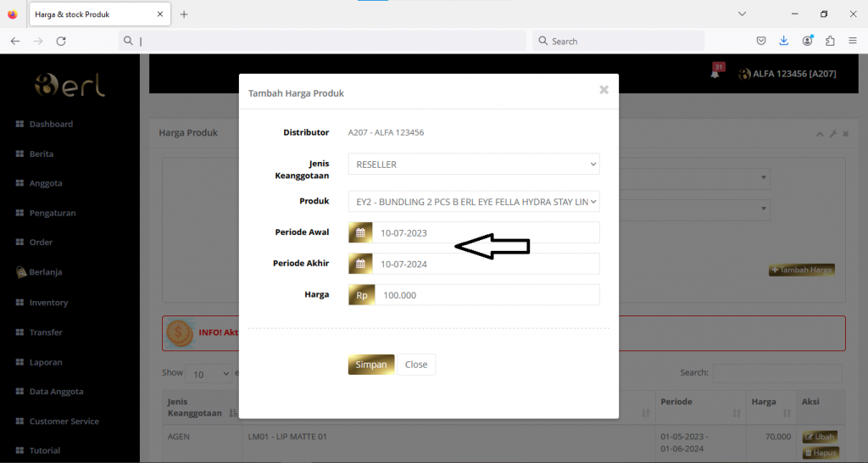Close the Tambah Harga Produk dialog with X
The height and width of the screenshot is (463, 868).
coord(604,90)
